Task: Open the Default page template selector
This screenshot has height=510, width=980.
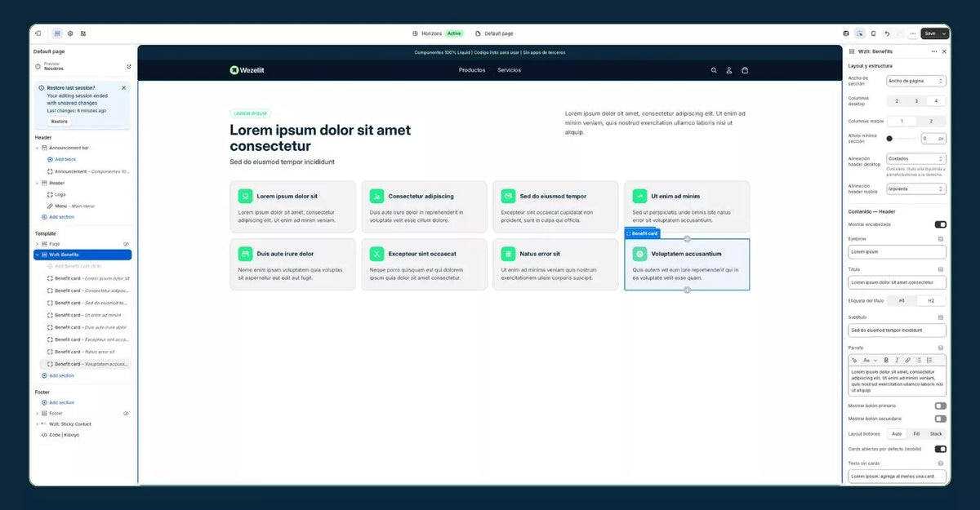Action: point(494,33)
